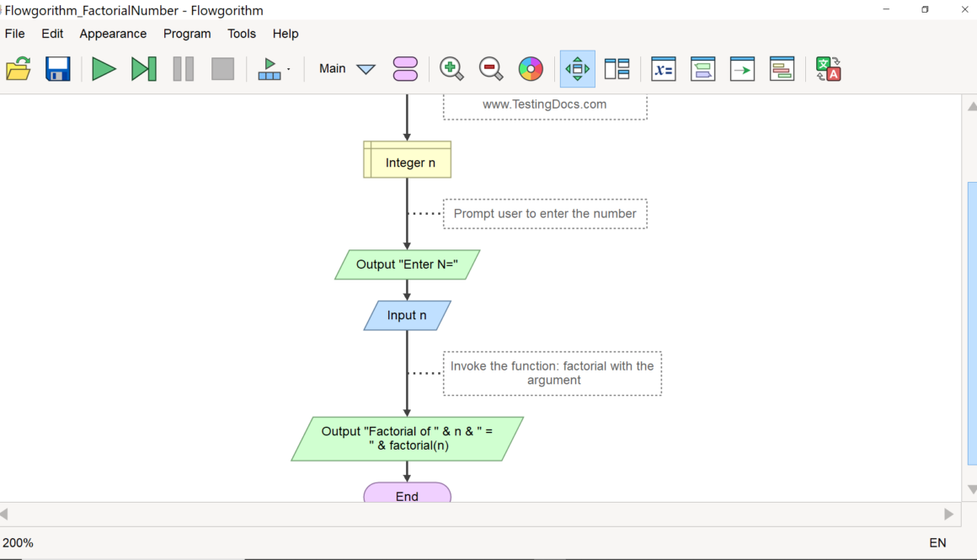Toggle the shape style with the ovals icon
Screen dimensions: 977x560
tap(405, 69)
